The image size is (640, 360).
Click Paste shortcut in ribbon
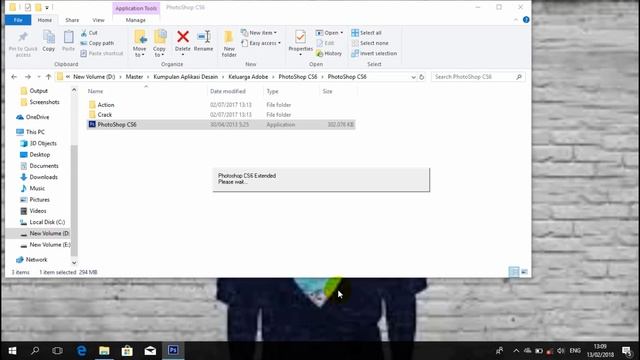pyautogui.click(x=101, y=53)
